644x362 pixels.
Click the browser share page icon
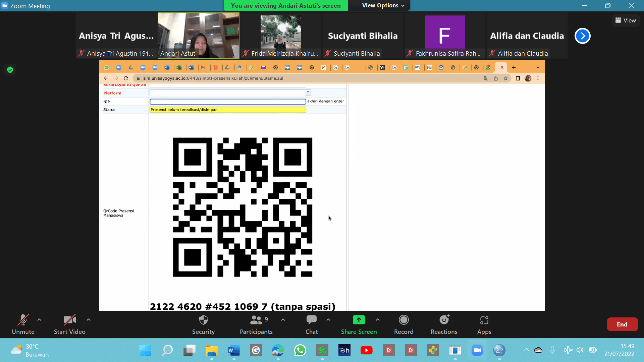point(496,78)
